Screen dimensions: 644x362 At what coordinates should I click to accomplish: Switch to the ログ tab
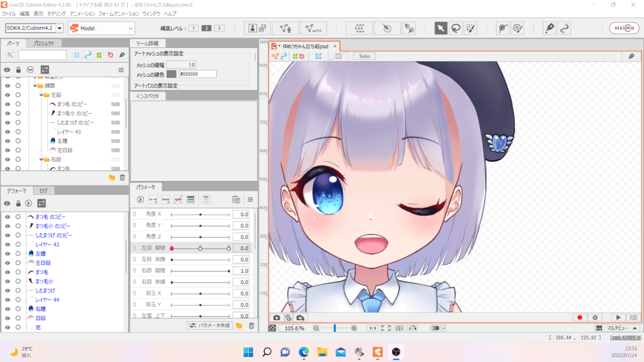(x=44, y=191)
